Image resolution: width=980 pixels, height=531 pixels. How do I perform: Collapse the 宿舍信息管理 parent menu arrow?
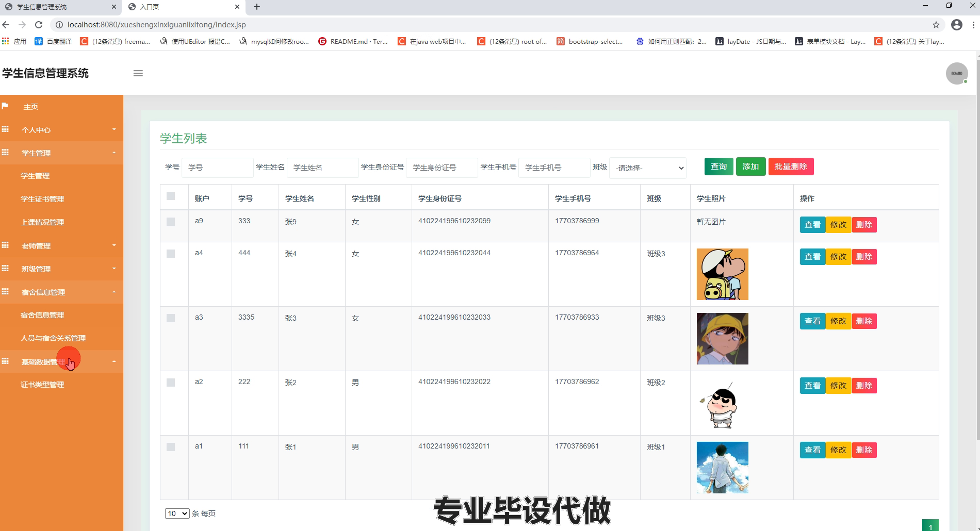coord(114,292)
